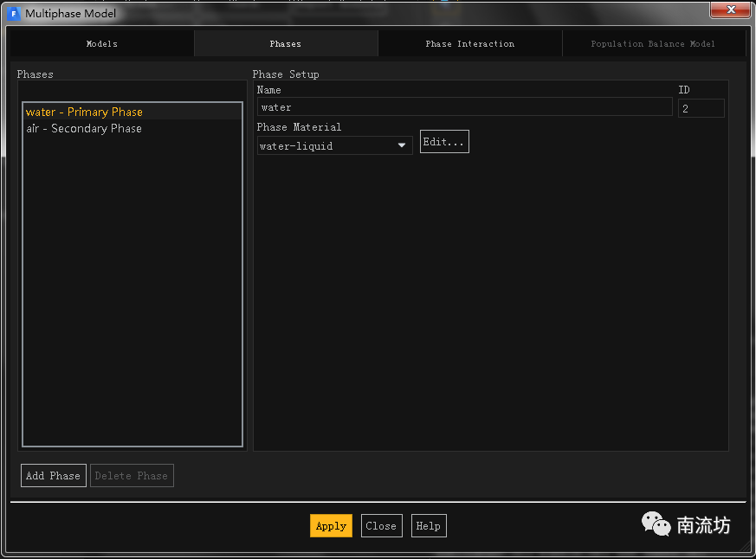The width and height of the screenshot is (756, 559).
Task: Click the WeChat logo watermark icon
Action: tap(656, 523)
